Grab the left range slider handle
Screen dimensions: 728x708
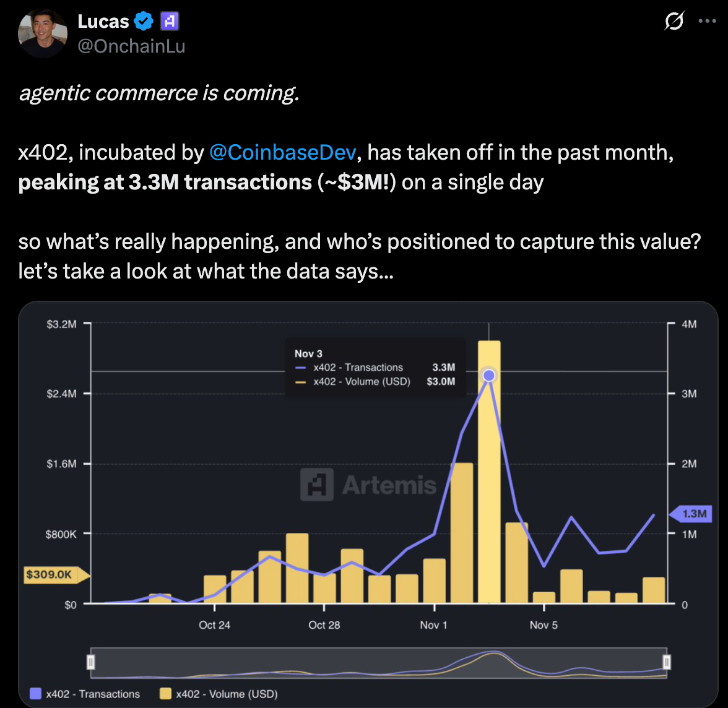(x=91, y=662)
